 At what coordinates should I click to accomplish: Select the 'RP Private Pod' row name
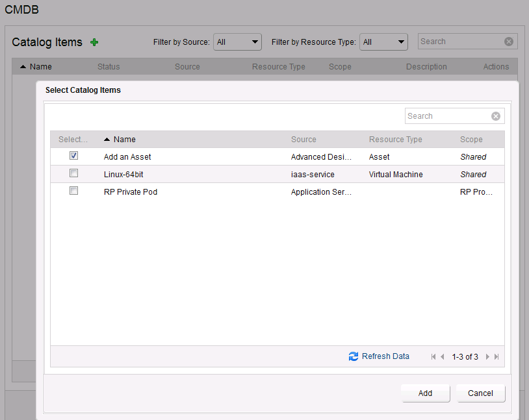pos(131,191)
